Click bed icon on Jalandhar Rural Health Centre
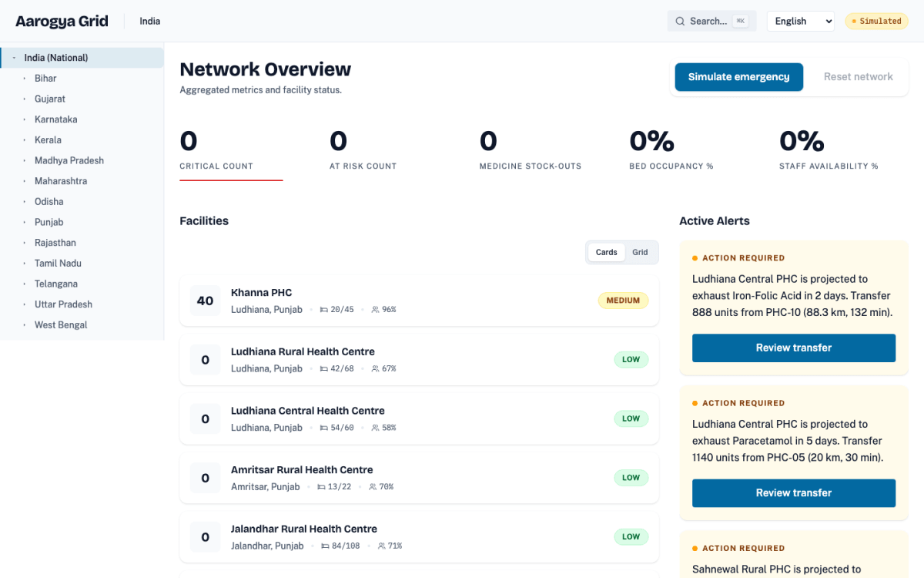 pos(325,546)
